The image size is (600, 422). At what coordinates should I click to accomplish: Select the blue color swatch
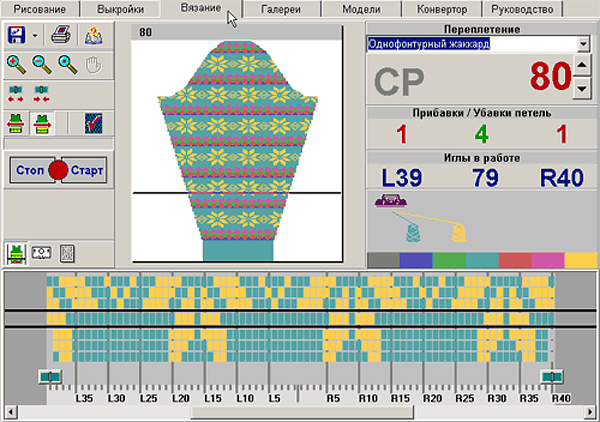pos(415,260)
